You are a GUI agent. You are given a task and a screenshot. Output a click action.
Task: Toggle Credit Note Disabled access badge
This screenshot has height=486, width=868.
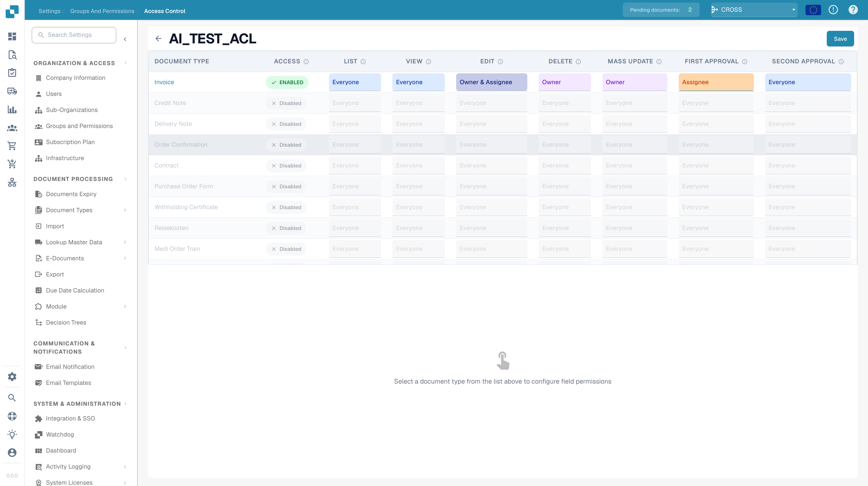[286, 103]
